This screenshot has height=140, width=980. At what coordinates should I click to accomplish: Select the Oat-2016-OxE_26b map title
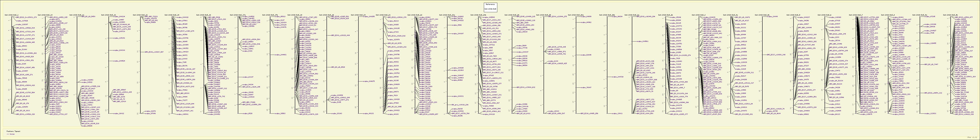point(607,15)
